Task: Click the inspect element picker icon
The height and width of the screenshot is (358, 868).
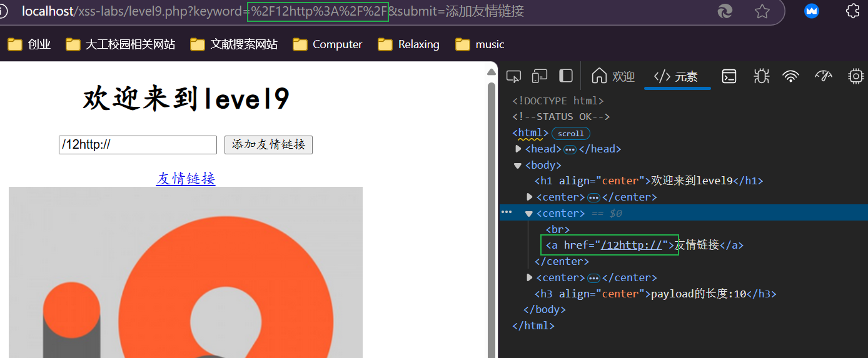Action: point(513,76)
